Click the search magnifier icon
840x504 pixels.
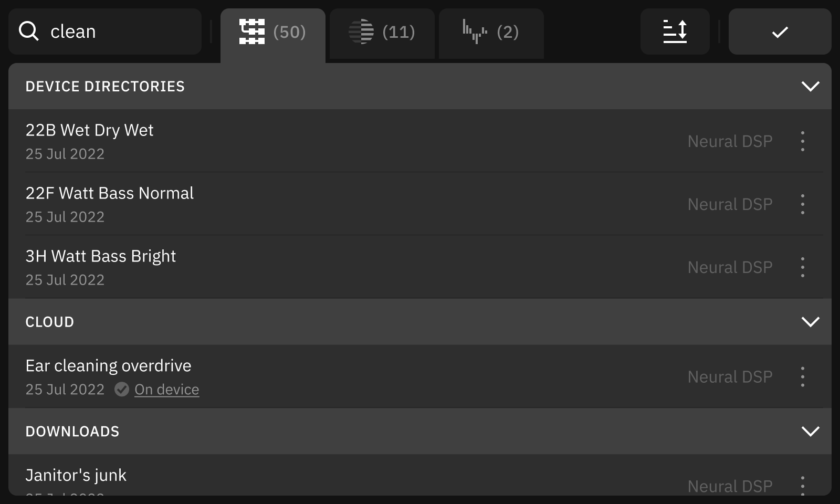pos(30,31)
